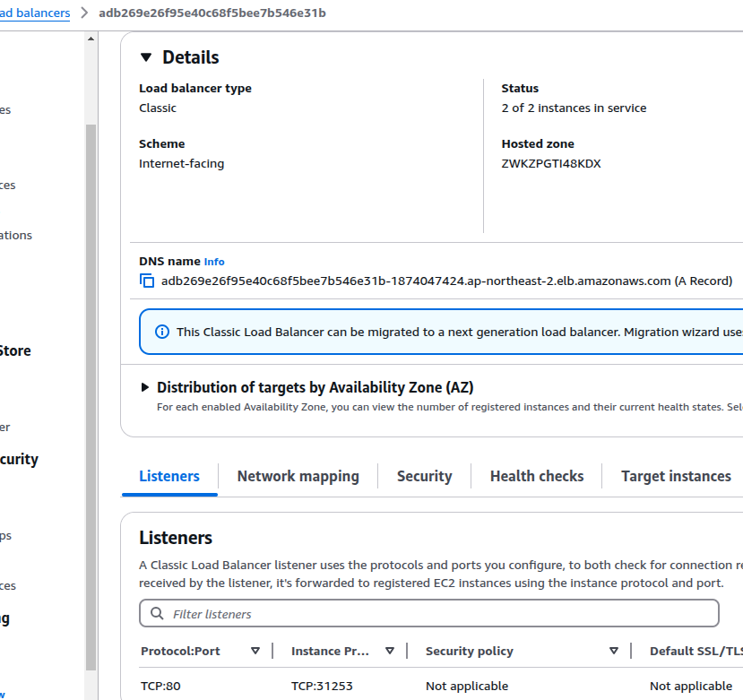Select the TCP:80 listener cell
743x700 pixels.
160,686
